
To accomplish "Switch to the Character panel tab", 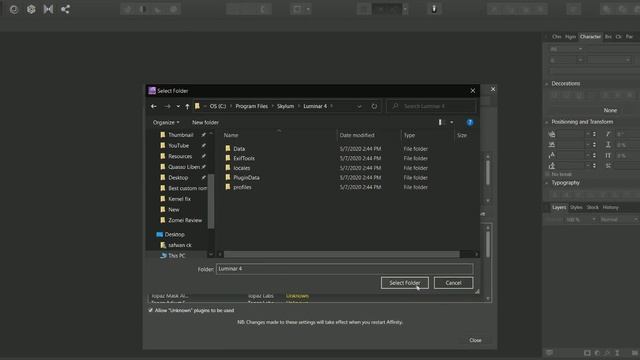I will (x=590, y=37).
